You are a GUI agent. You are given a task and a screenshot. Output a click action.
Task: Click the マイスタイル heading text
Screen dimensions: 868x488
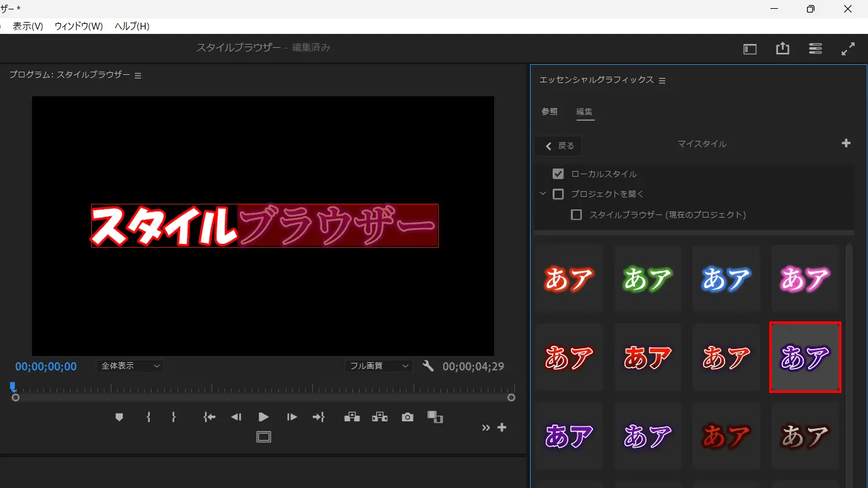click(x=702, y=144)
